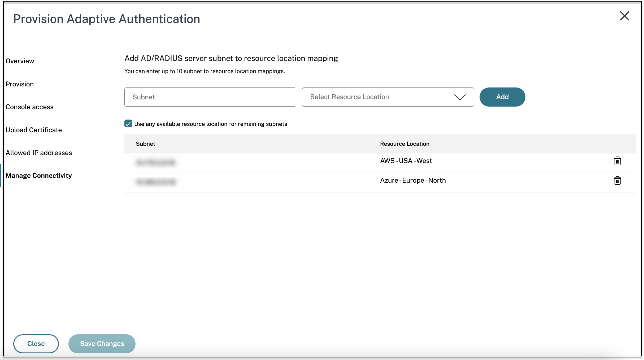
Task: Select the AWS-USA-West row text
Action: coord(406,161)
